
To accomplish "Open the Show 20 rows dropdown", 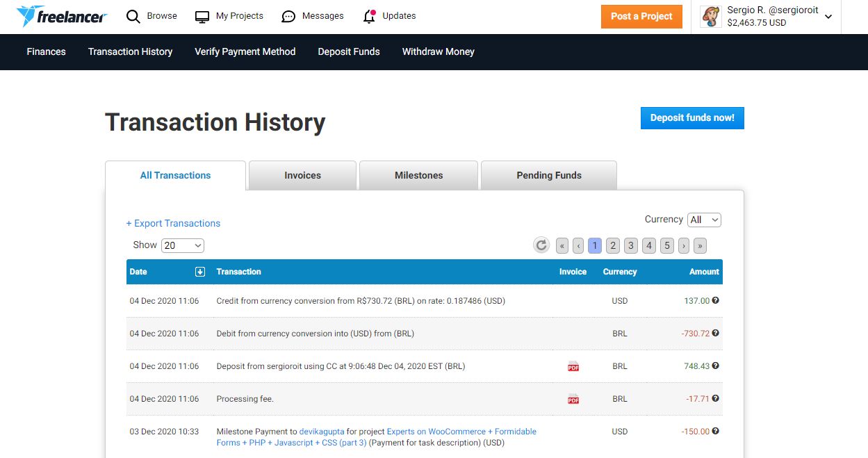I will (182, 245).
